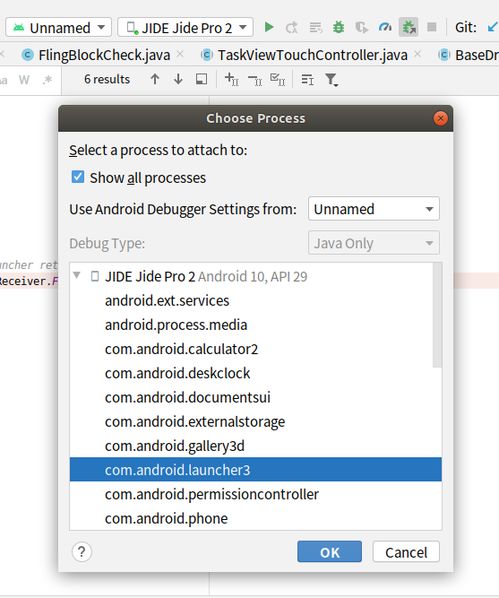Open the Unnamed run configuration dropdown
499x598 pixels.
[58, 27]
